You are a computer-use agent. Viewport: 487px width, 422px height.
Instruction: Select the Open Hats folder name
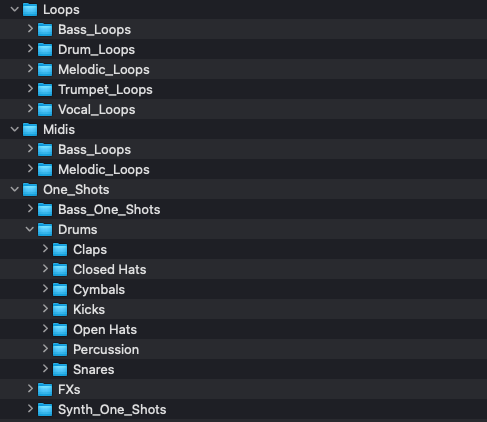105,330
